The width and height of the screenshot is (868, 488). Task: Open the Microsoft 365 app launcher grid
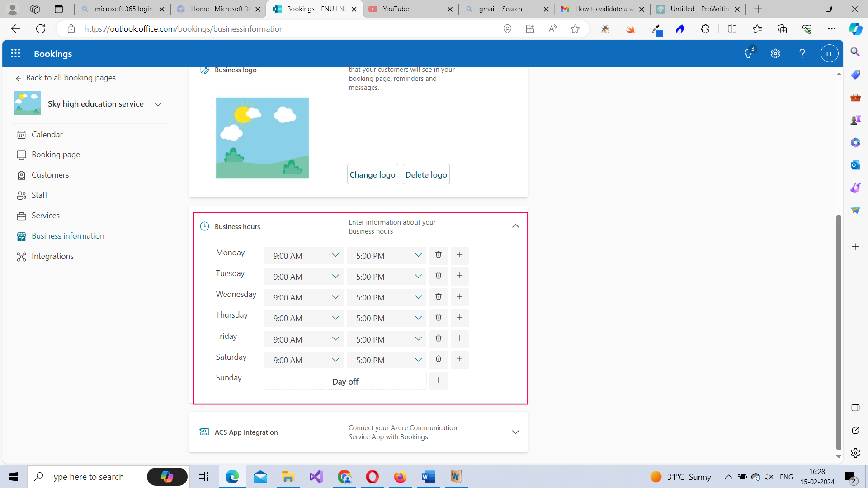coord(15,53)
